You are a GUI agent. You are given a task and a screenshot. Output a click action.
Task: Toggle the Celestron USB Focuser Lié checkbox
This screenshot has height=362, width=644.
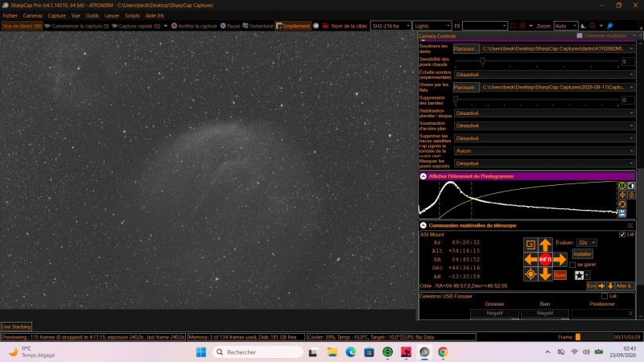point(605,296)
